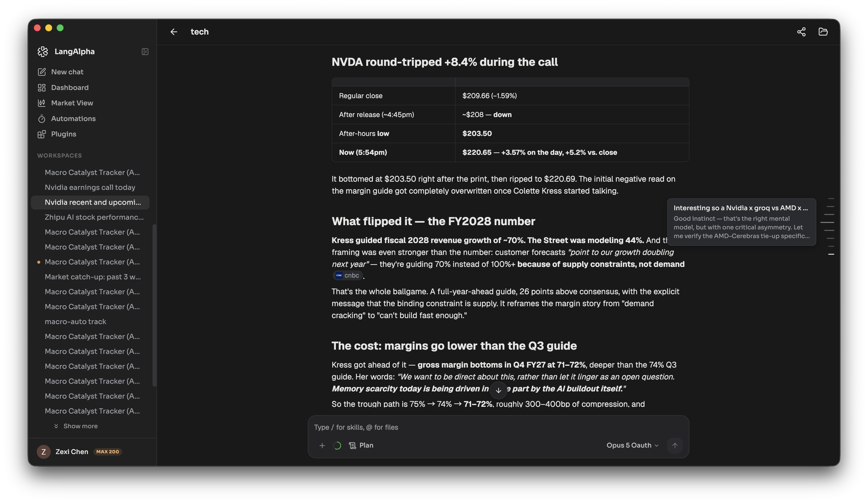The image size is (868, 503).
Task: Click the cnbc source chip
Action: [347, 275]
